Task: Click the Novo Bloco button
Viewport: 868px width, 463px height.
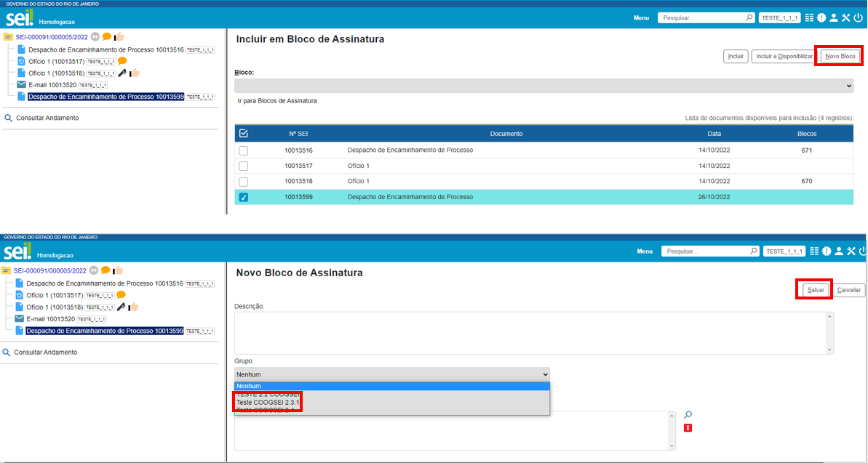Action: point(840,56)
